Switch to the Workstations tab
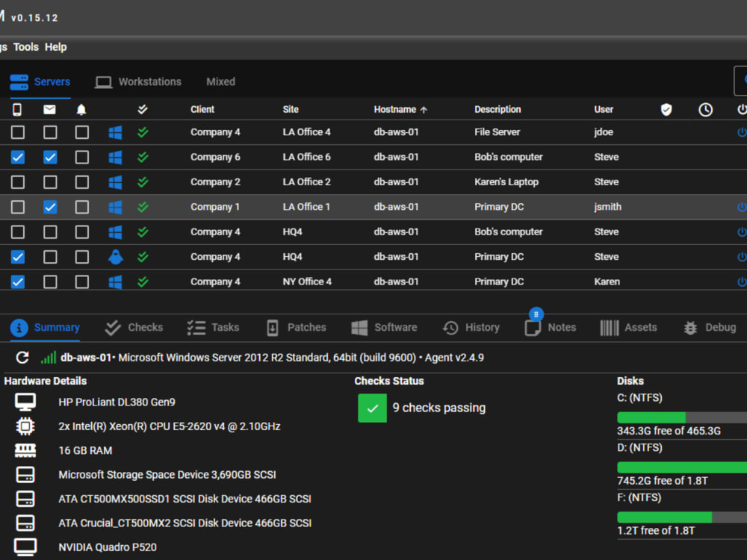747x560 pixels. tap(149, 81)
